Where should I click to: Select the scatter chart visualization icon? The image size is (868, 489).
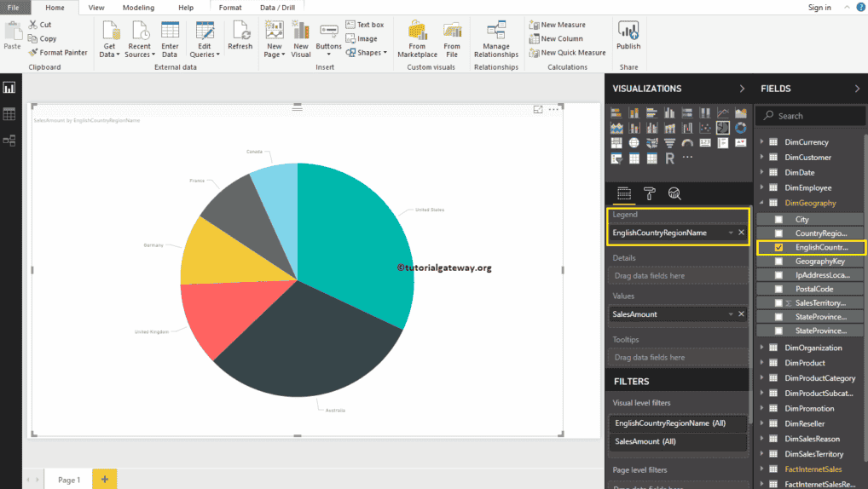pos(704,128)
